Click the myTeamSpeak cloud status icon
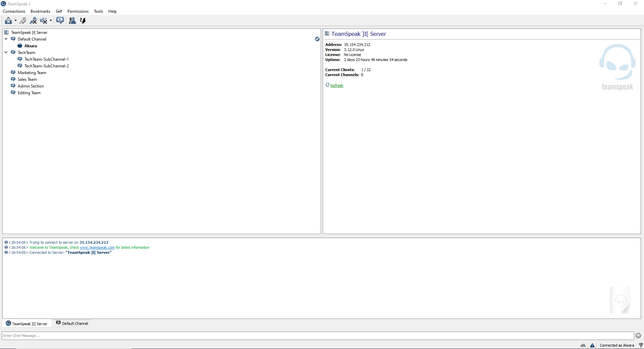644x349 pixels. (583, 345)
